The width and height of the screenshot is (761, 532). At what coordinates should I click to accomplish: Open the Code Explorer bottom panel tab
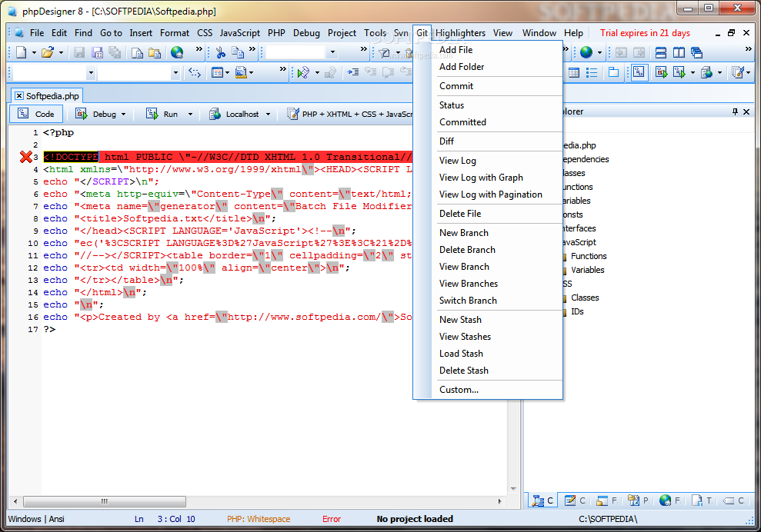[x=542, y=500]
